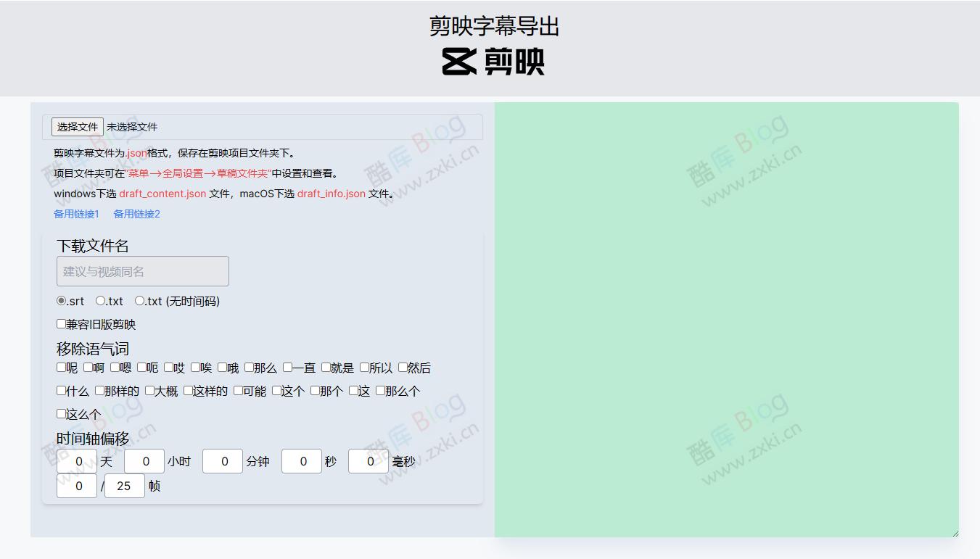The width and height of the screenshot is (980, 559).
Task: Select the .srt output format
Action: 61,300
